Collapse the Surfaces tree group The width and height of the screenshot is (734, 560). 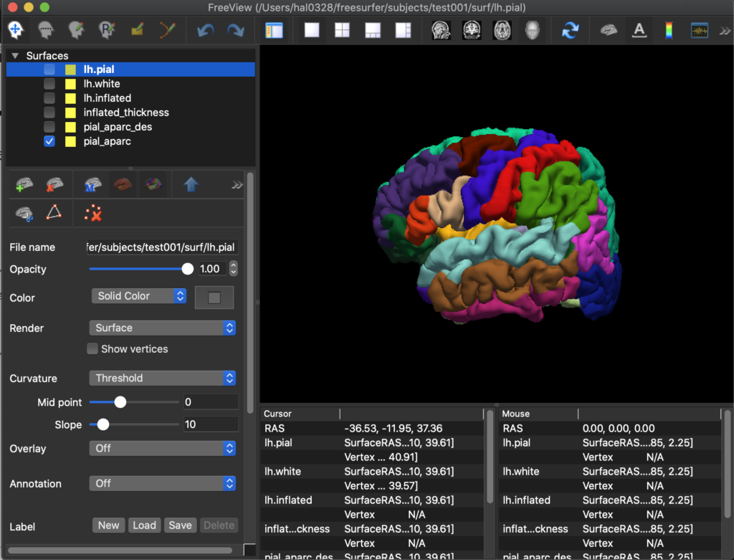click(x=14, y=56)
